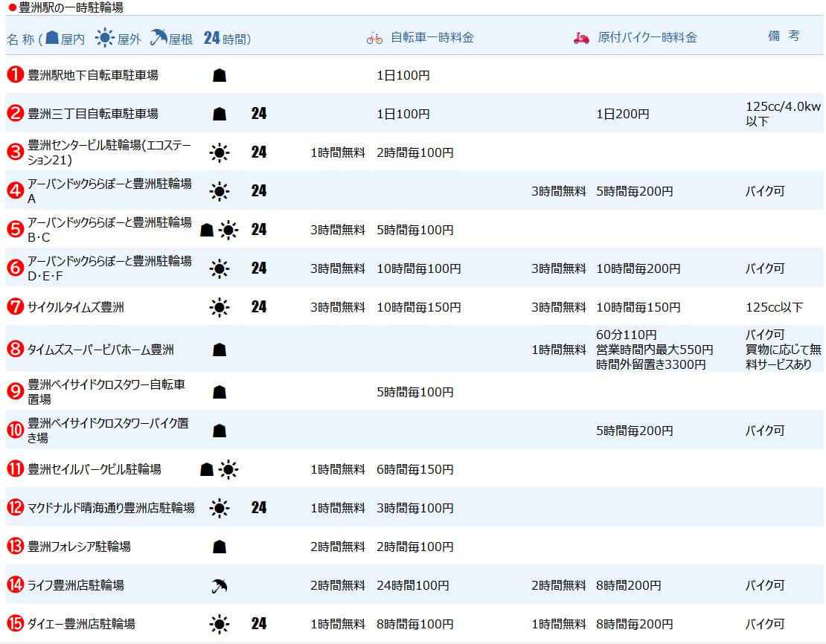The height and width of the screenshot is (644, 826).
Task: Click the umbrella roof icon in header legend
Action: pyautogui.click(x=159, y=38)
